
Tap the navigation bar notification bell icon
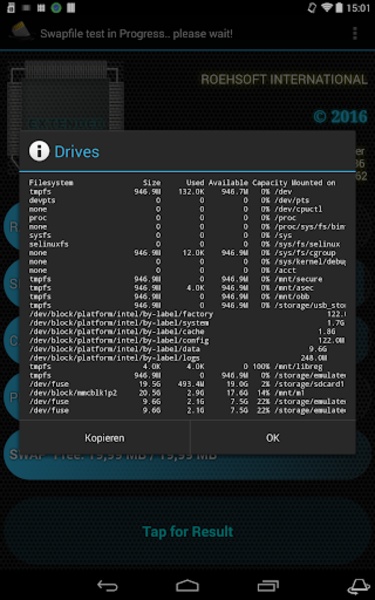pos(358,586)
